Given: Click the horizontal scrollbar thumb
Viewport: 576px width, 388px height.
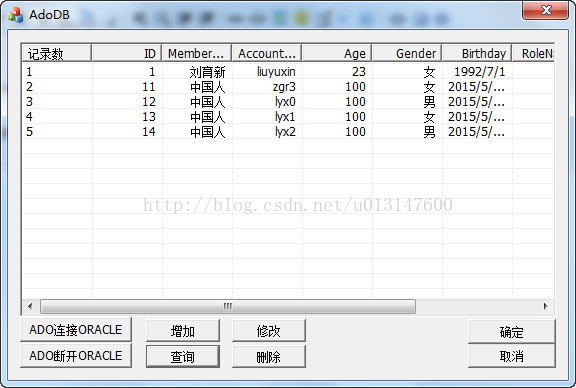Looking at the screenshot, I should point(228,306).
